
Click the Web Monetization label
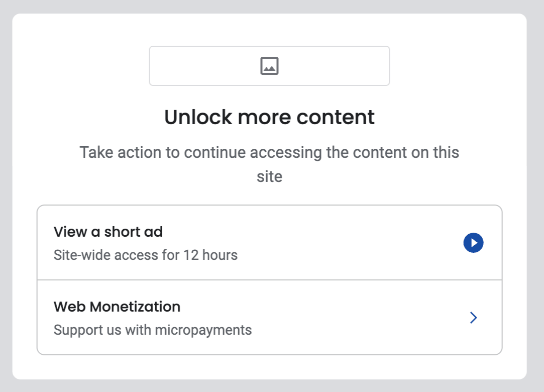tap(117, 307)
